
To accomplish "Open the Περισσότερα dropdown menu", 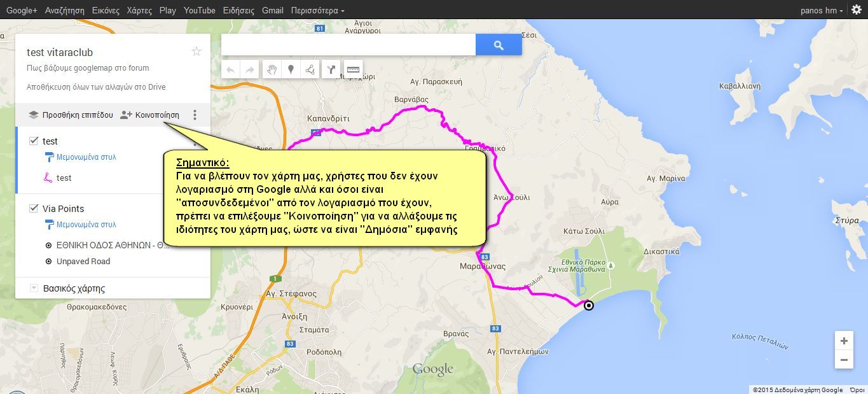I will point(317,10).
